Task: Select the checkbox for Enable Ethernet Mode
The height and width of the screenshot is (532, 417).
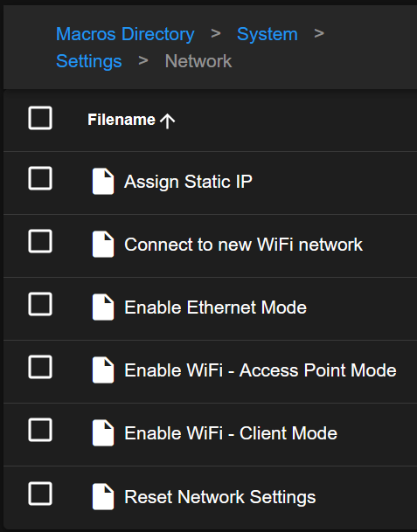Action: point(40,304)
